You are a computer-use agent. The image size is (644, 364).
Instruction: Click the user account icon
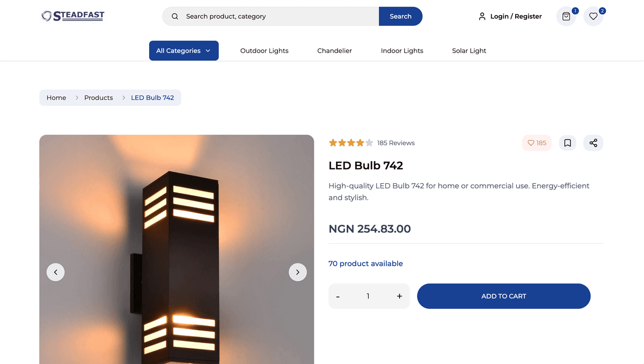[x=482, y=17]
